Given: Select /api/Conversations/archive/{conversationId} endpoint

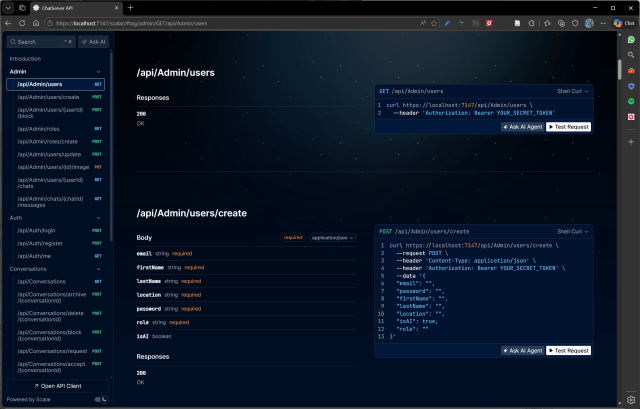Looking at the screenshot, I should [56, 297].
